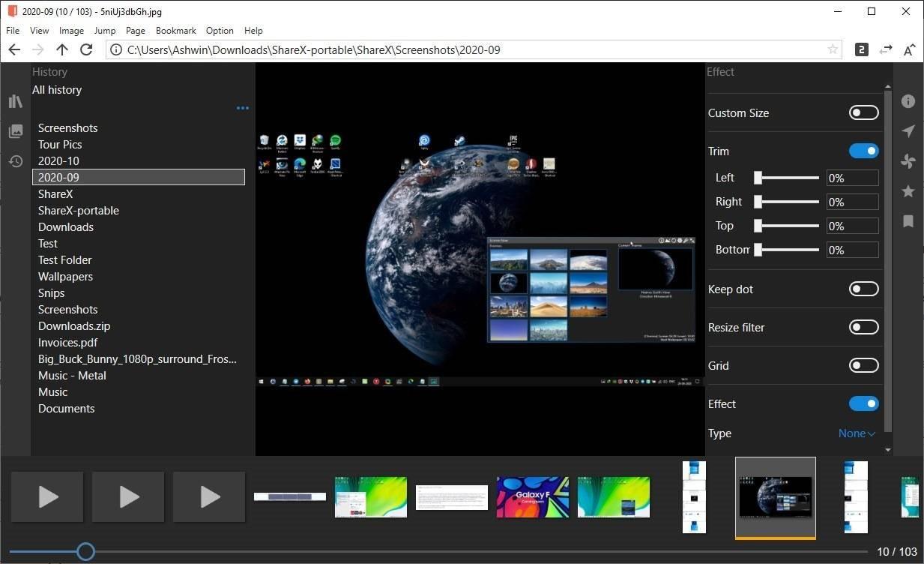Click the Left trim slider handle
This screenshot has height=564, width=924.
click(758, 178)
